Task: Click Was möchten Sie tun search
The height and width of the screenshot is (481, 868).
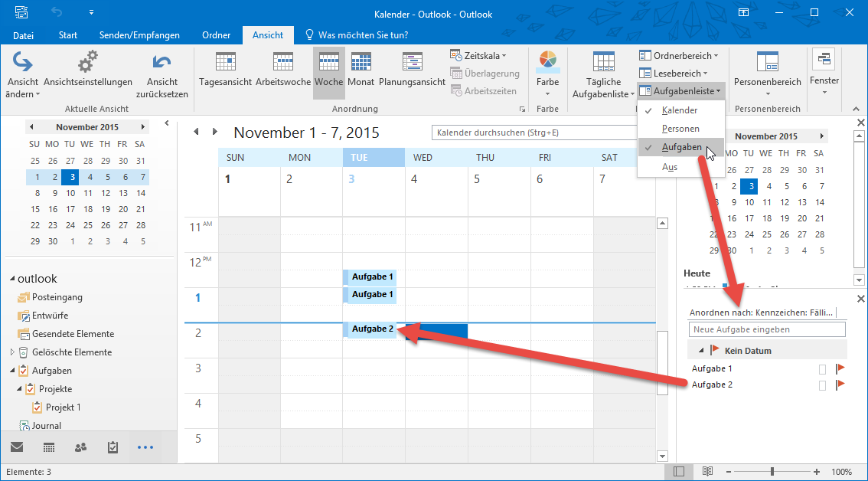Action: point(357,35)
